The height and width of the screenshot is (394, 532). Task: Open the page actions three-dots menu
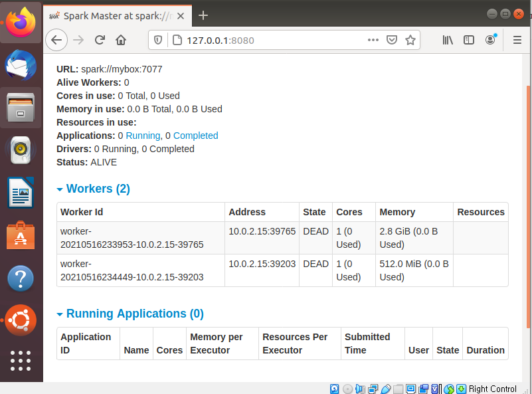click(x=373, y=40)
